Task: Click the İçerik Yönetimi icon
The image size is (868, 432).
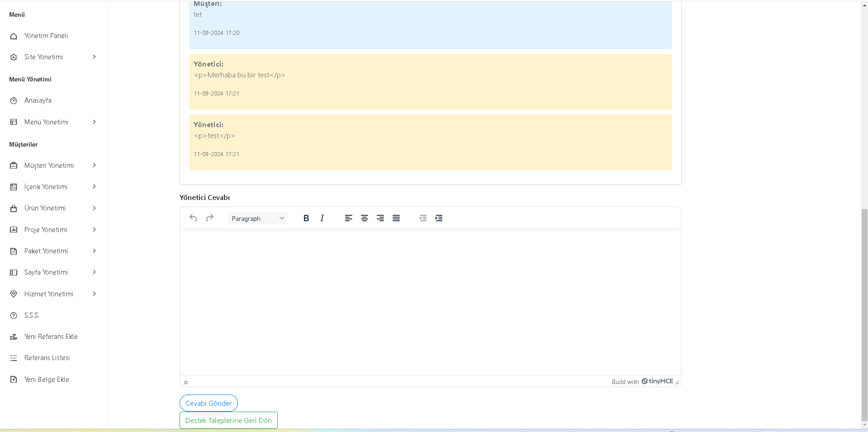Action: [14, 187]
